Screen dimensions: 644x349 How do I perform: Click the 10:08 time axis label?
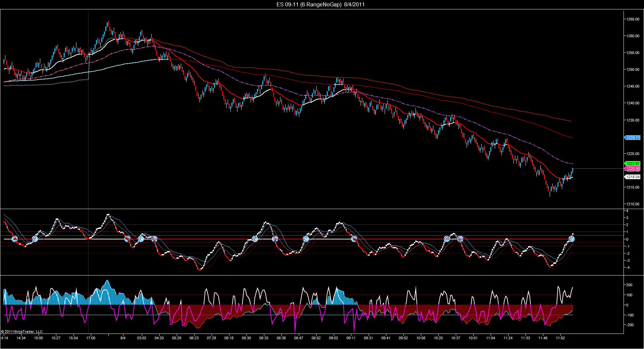[421, 338]
